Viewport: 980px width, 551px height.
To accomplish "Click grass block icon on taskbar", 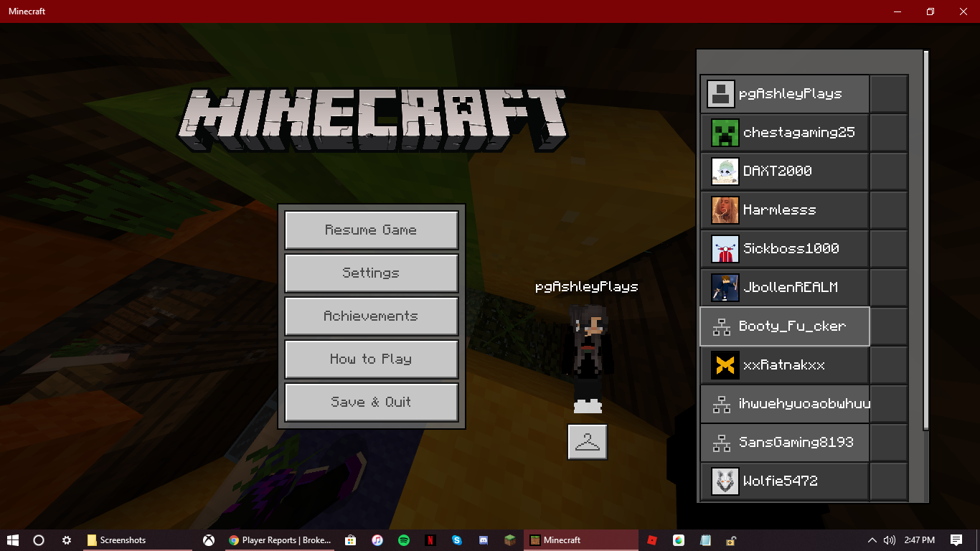I will [510, 540].
